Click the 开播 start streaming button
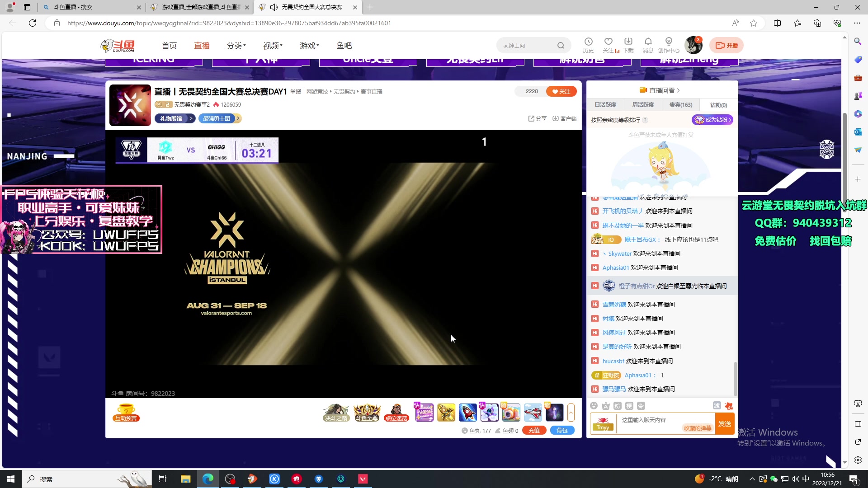The image size is (868, 488). pos(726,45)
